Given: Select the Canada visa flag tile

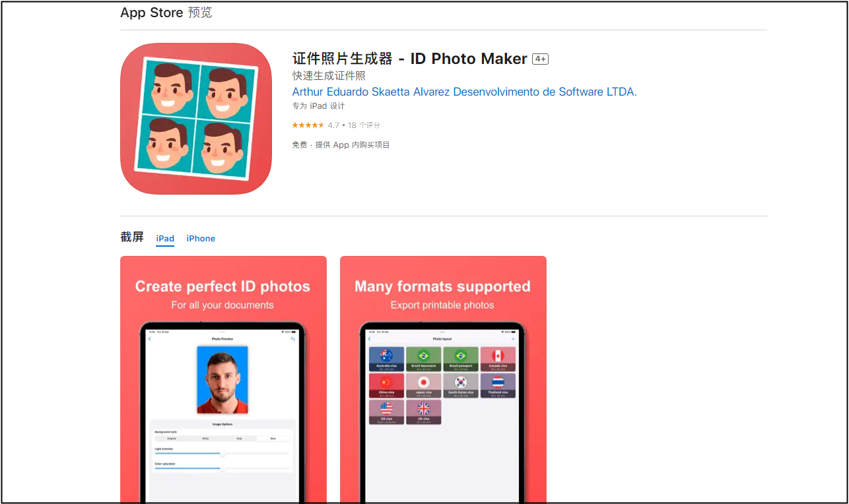Looking at the screenshot, I should pyautogui.click(x=498, y=359).
